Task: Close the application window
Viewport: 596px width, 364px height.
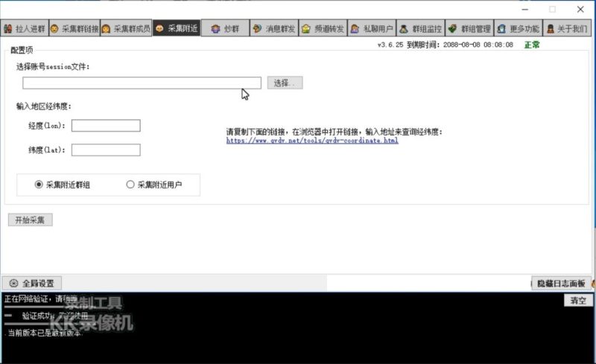Action: (580, 10)
